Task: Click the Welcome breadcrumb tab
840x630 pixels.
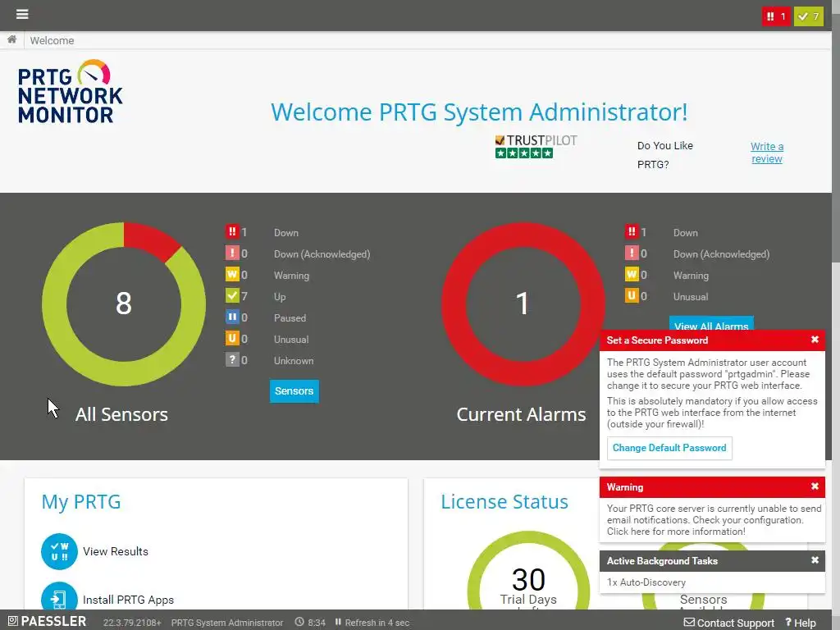Action: click(52, 41)
